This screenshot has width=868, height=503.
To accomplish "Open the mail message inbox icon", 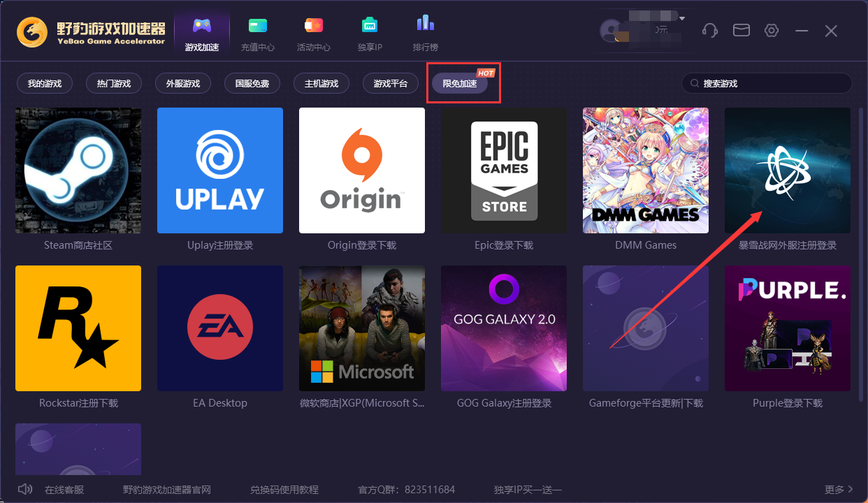I will 741,31.
